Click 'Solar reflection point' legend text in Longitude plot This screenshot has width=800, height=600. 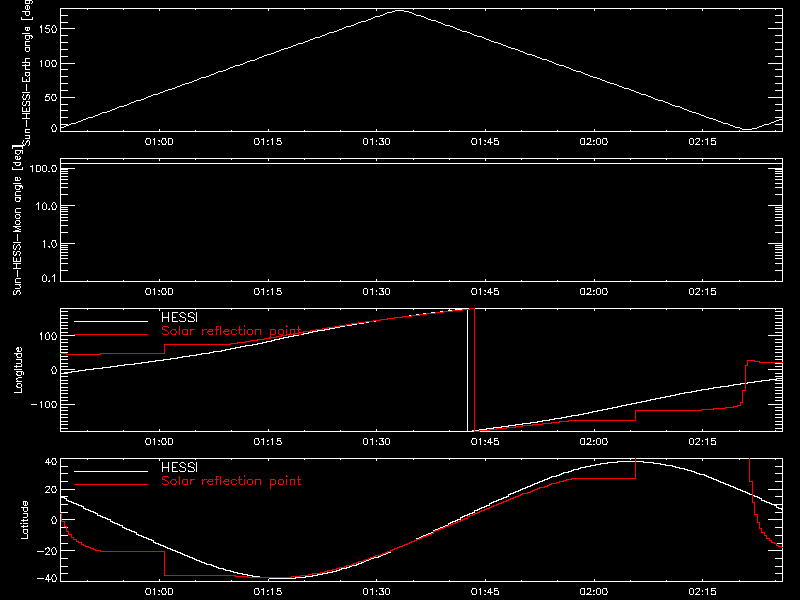click(231, 331)
